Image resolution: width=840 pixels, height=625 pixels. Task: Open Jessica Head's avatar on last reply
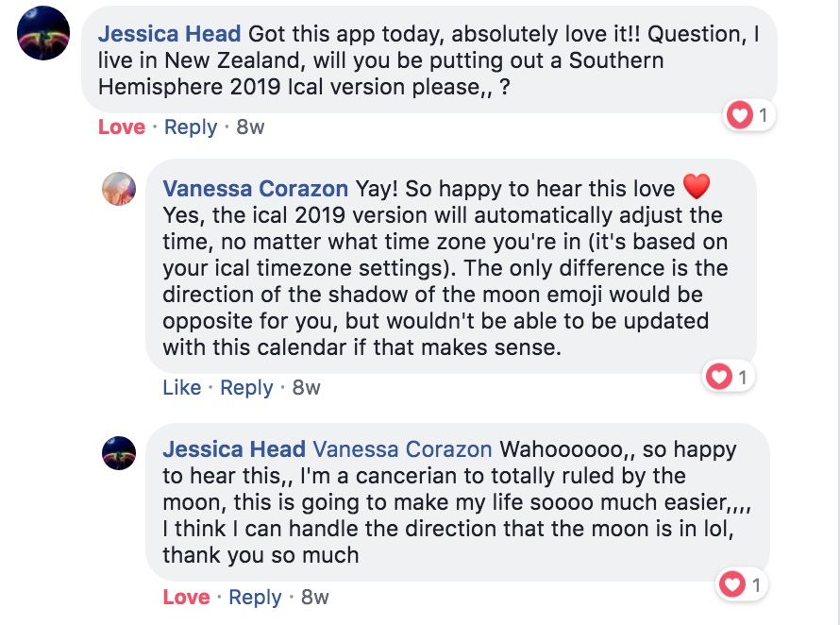click(119, 453)
